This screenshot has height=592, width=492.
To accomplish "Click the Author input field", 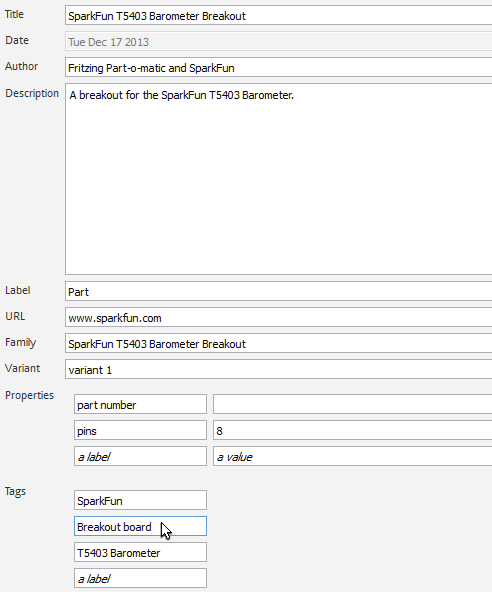I will click(x=279, y=68).
